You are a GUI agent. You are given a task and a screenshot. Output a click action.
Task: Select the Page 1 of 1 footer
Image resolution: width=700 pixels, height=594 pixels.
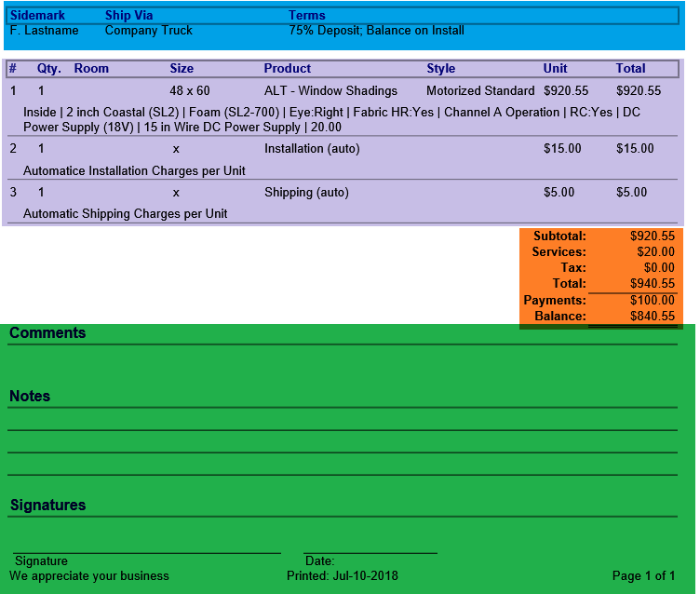tap(644, 576)
